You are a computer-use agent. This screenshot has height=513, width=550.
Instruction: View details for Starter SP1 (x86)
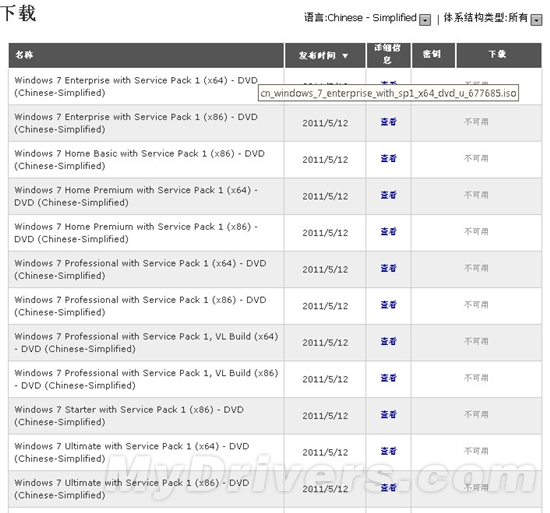click(389, 414)
